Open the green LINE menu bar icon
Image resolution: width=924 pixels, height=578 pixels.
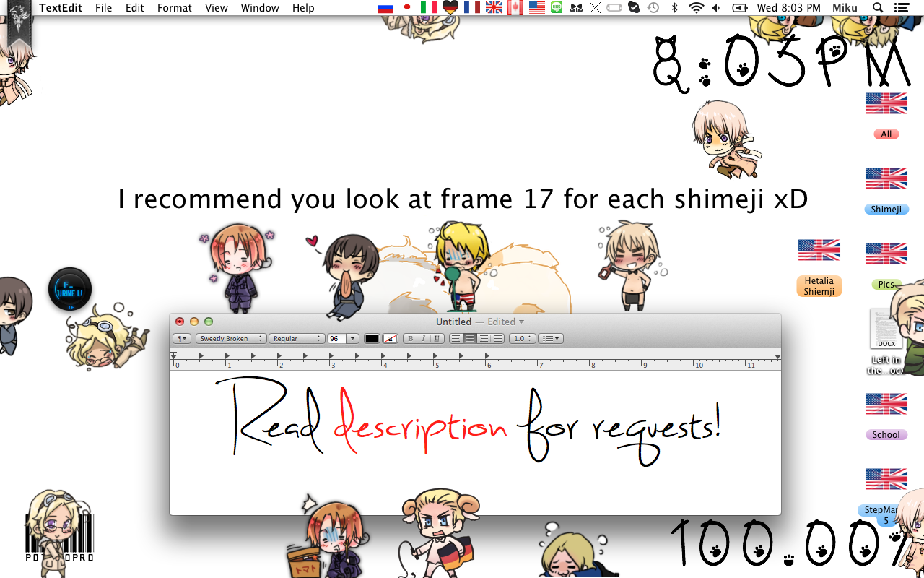click(557, 8)
